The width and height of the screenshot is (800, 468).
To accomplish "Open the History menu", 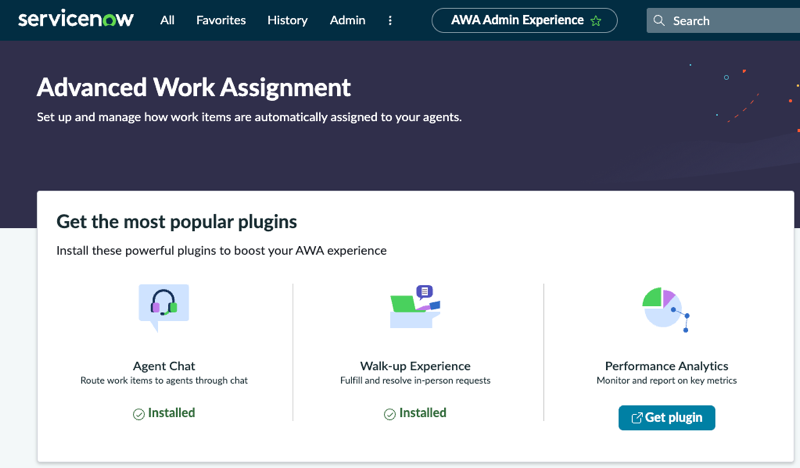I will point(287,20).
